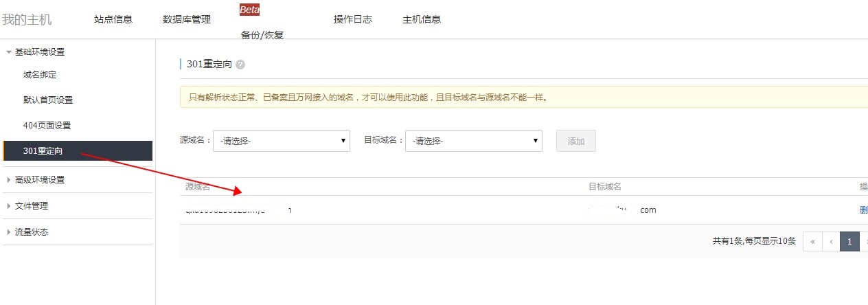Go to first page with « button
Image resolution: width=868 pixels, height=305 pixels.
(x=812, y=241)
